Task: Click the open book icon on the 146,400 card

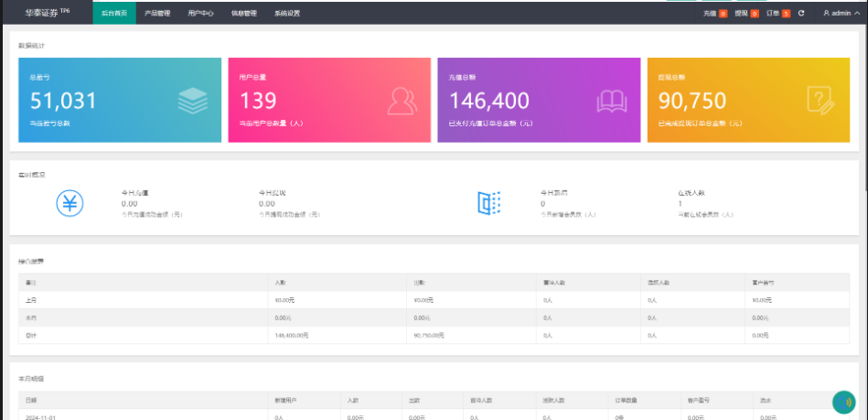Action: (612, 102)
